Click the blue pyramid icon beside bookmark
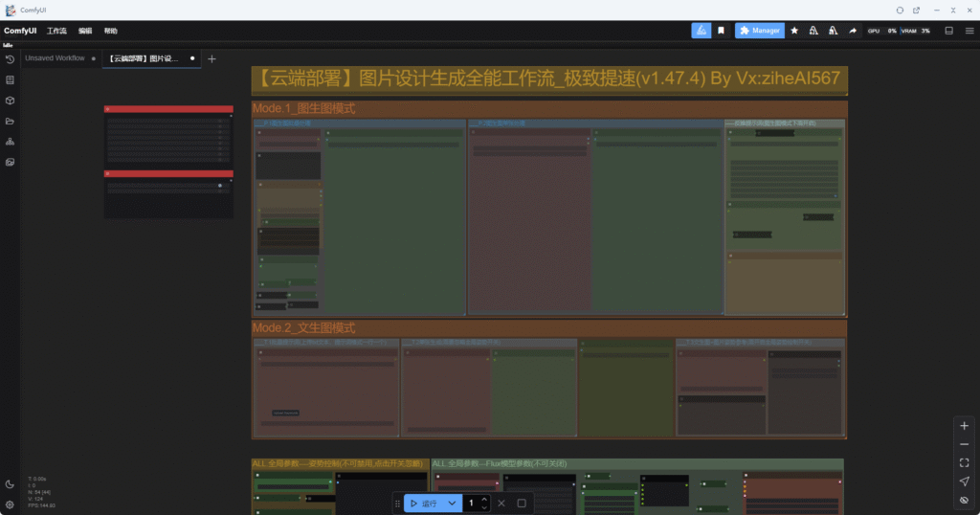The image size is (980, 515). pyautogui.click(x=702, y=31)
